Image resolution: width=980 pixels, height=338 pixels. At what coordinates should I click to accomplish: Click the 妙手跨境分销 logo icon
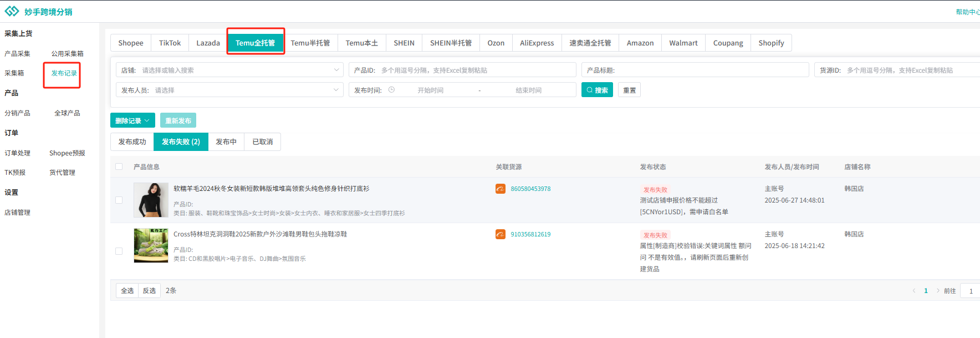12,11
